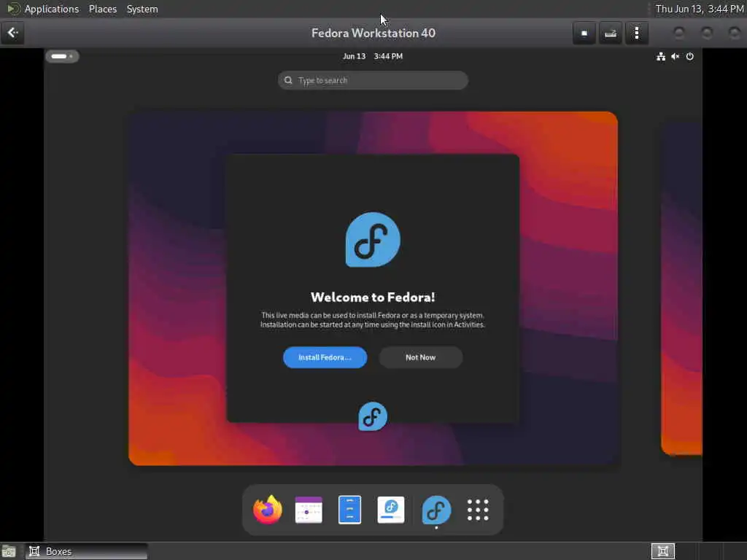Click the GNOME Activities workspace pill
Viewport: 747px width, 560px height.
(62, 56)
